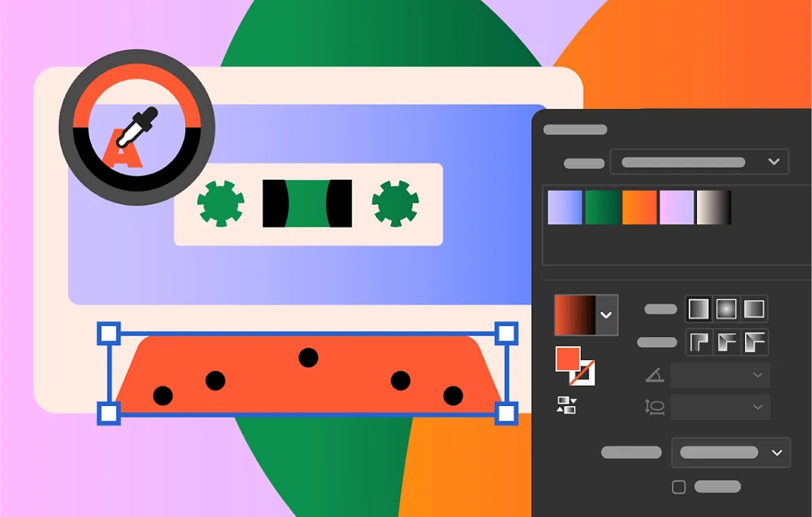Click the top-left selection handle
Screen dimensions: 812x517
point(110,333)
